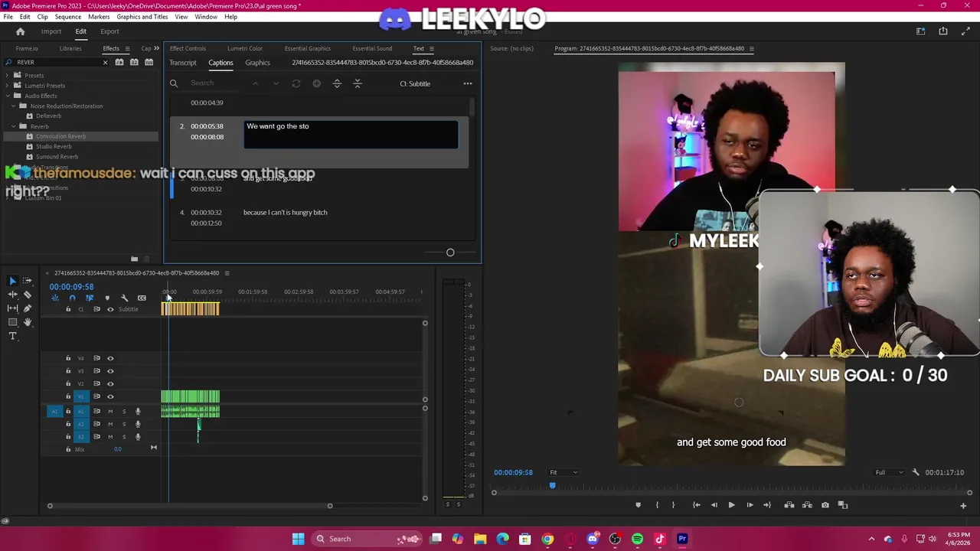Viewport: 980px width, 551px height.
Task: Select the Type tool
Action: point(12,336)
